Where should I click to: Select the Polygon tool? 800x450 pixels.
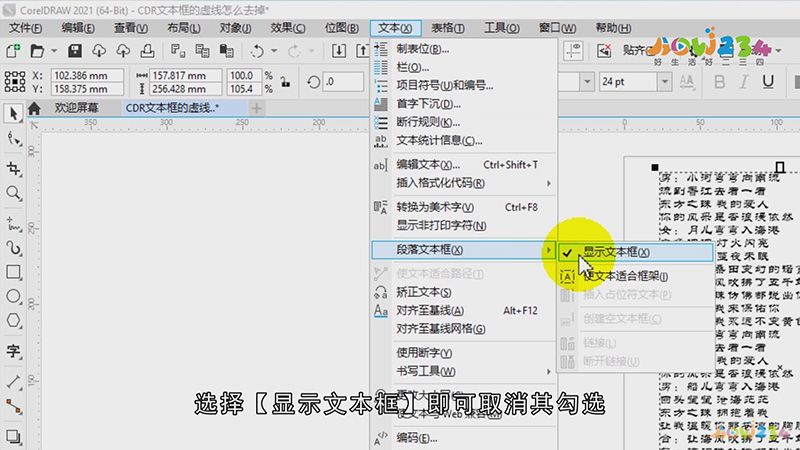(x=14, y=320)
